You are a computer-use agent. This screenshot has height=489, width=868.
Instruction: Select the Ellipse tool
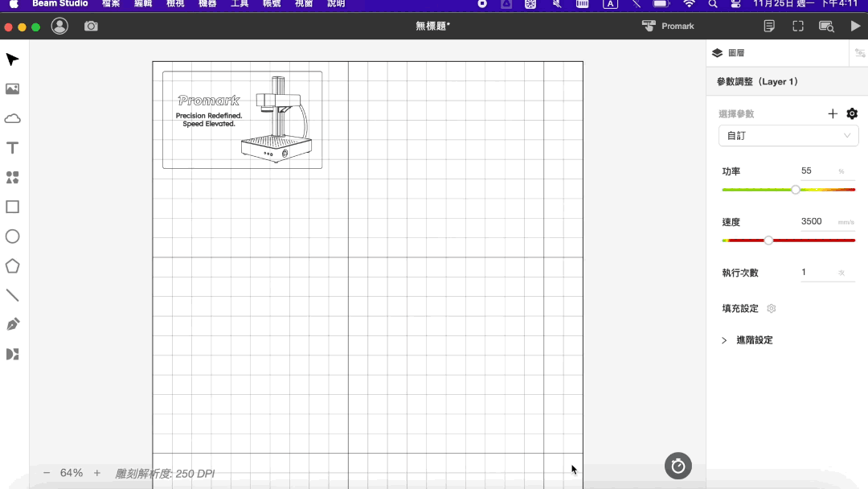(x=12, y=236)
